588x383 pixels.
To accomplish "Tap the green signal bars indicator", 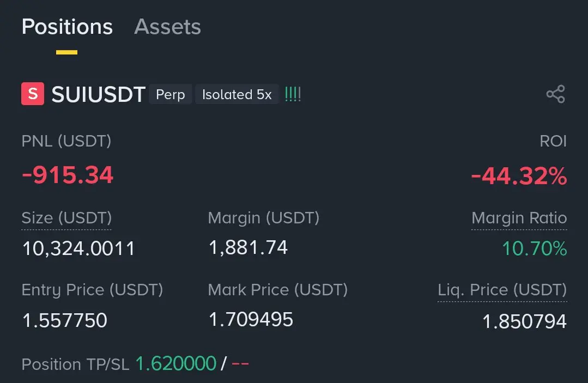I will click(x=293, y=94).
